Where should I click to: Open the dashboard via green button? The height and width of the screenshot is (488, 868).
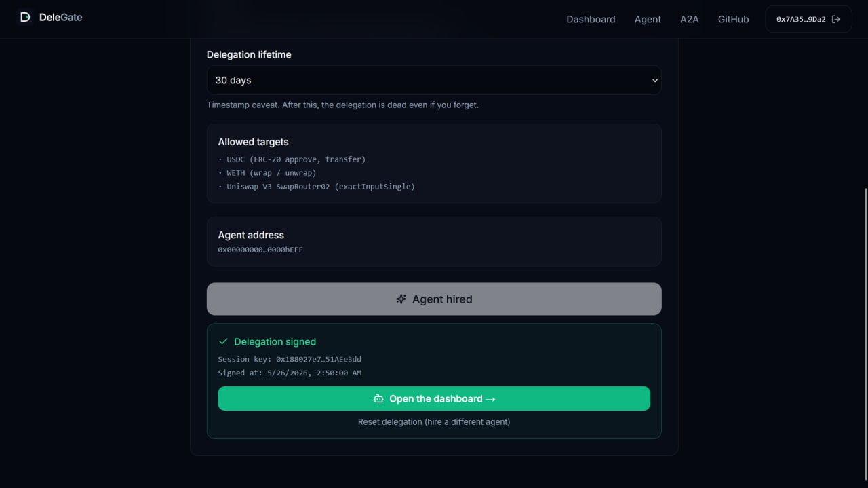(434, 398)
